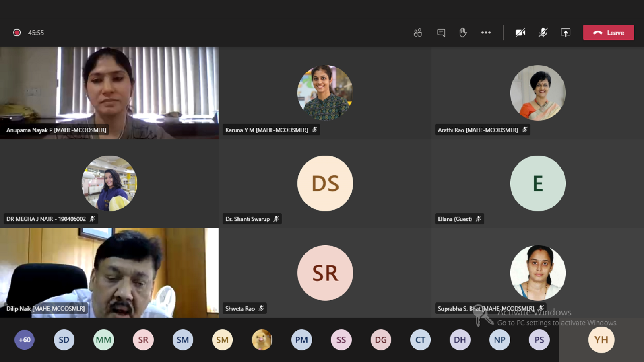
Task: Click Dr. Shanti Swarup's DS avatar
Action: point(325,183)
